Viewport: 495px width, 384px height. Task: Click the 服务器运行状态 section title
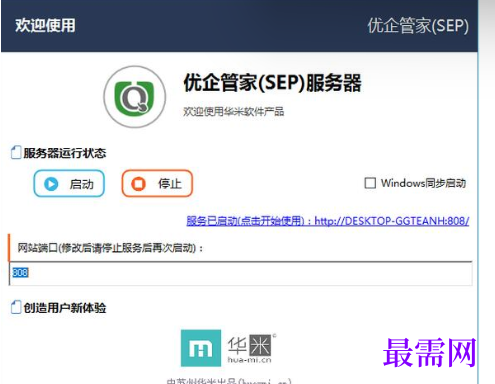(x=65, y=153)
